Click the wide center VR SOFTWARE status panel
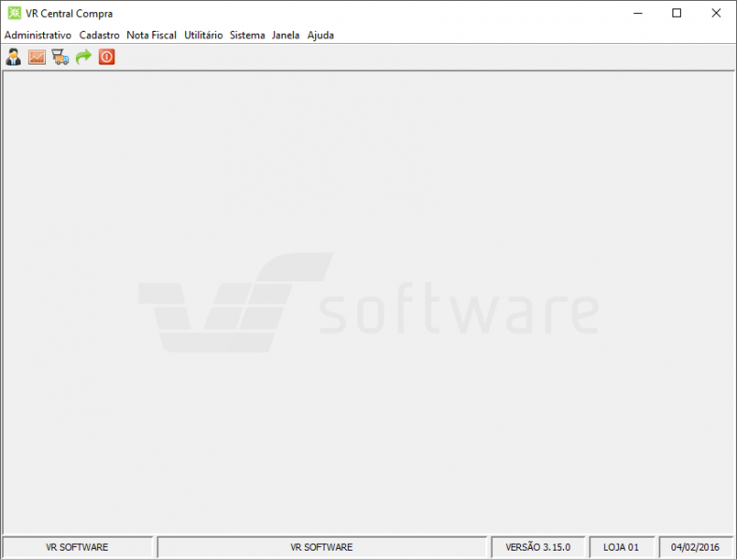737x560 pixels. 322,547
